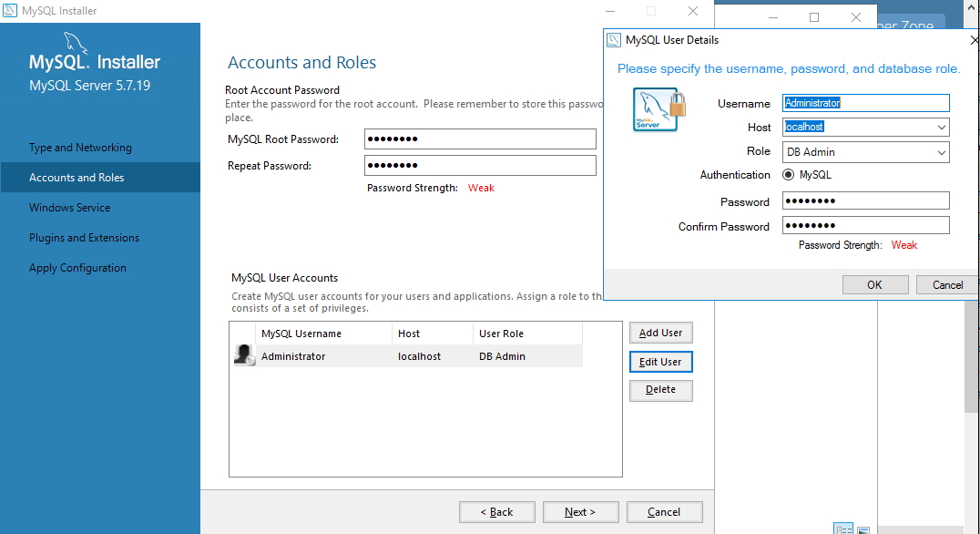The height and width of the screenshot is (534, 980).
Task: Confirm user details with OK
Action: click(x=875, y=285)
